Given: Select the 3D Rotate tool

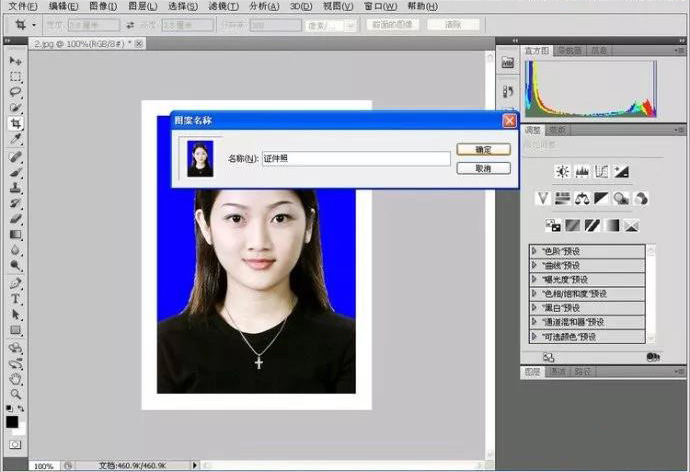Looking at the screenshot, I should click(15, 348).
